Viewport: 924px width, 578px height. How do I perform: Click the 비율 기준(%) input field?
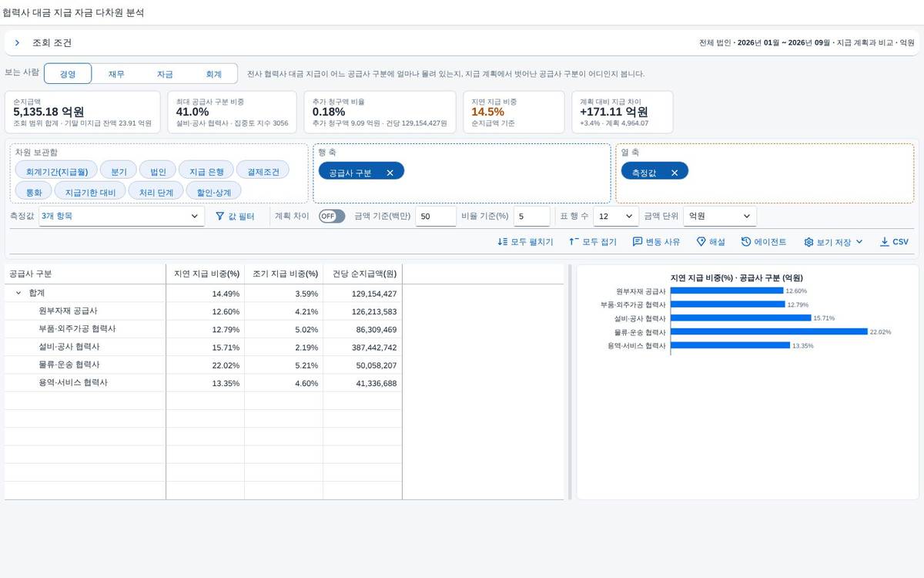(532, 217)
